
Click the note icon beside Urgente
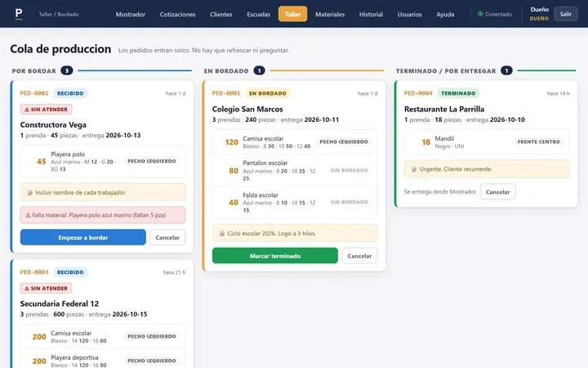pos(414,169)
